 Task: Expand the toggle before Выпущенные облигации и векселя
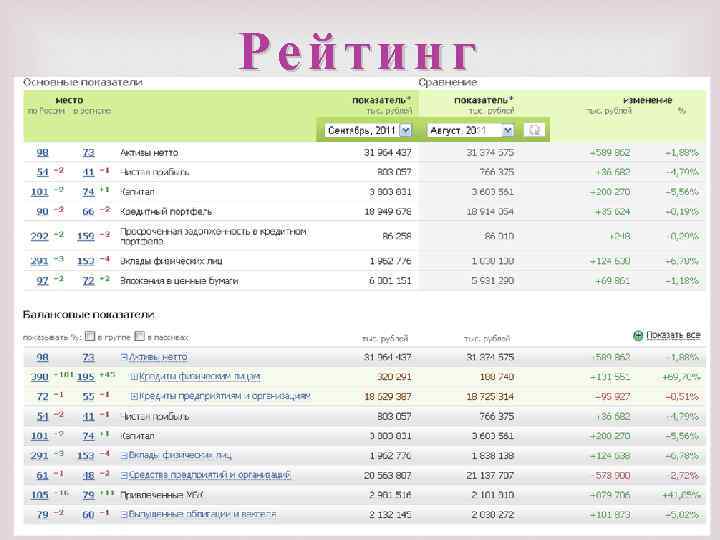(124, 515)
